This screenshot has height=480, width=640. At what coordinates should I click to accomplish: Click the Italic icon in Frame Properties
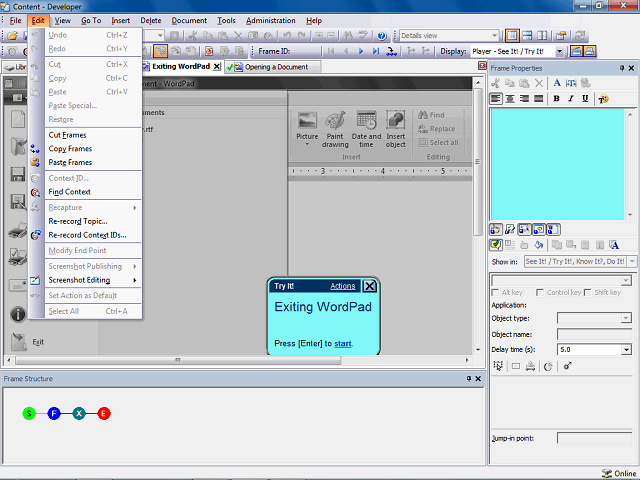[x=571, y=98]
